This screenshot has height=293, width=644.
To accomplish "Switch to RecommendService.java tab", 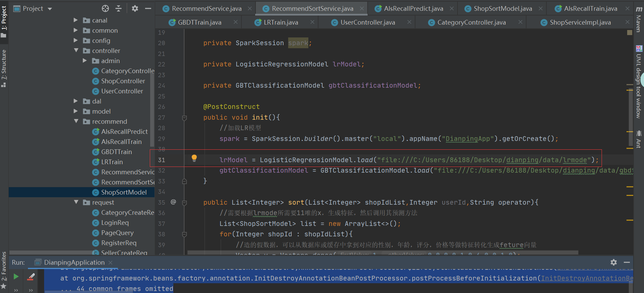I will (206, 8).
